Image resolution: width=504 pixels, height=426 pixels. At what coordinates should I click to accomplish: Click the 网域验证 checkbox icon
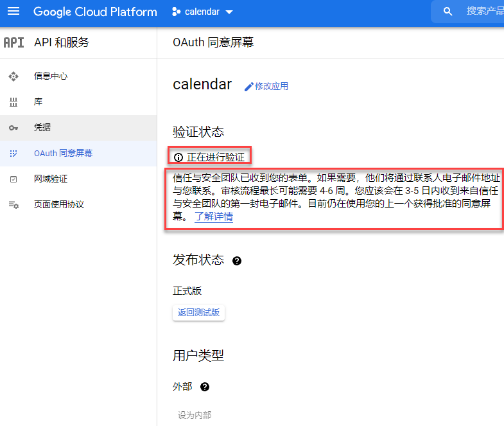13,179
